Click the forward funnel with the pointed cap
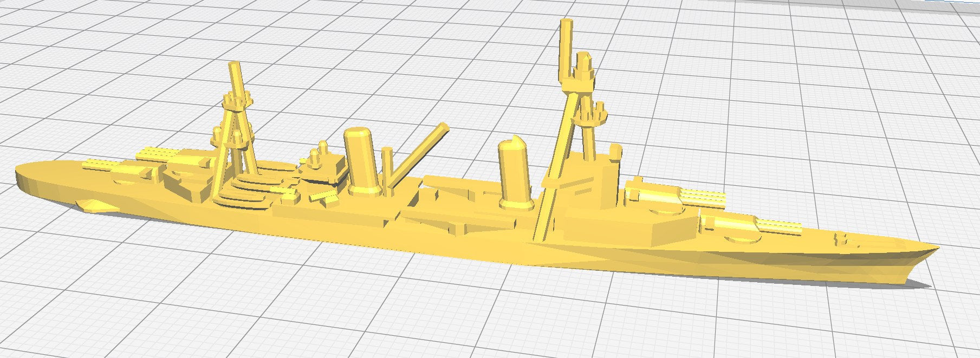Viewport: 980px width, 358px height. tap(512, 172)
